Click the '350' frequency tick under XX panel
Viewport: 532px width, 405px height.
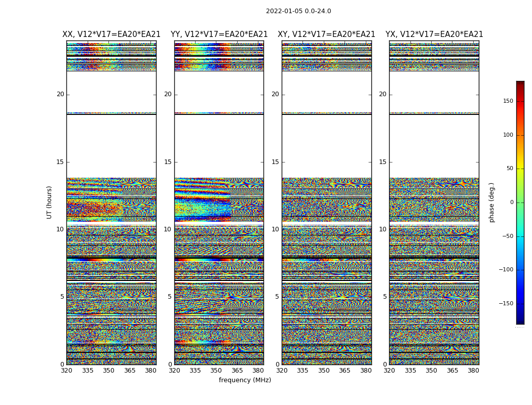pyautogui.click(x=108, y=371)
